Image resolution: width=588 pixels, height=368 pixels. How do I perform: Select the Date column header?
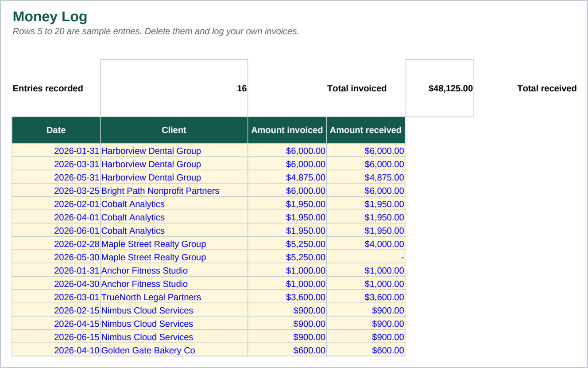56,130
